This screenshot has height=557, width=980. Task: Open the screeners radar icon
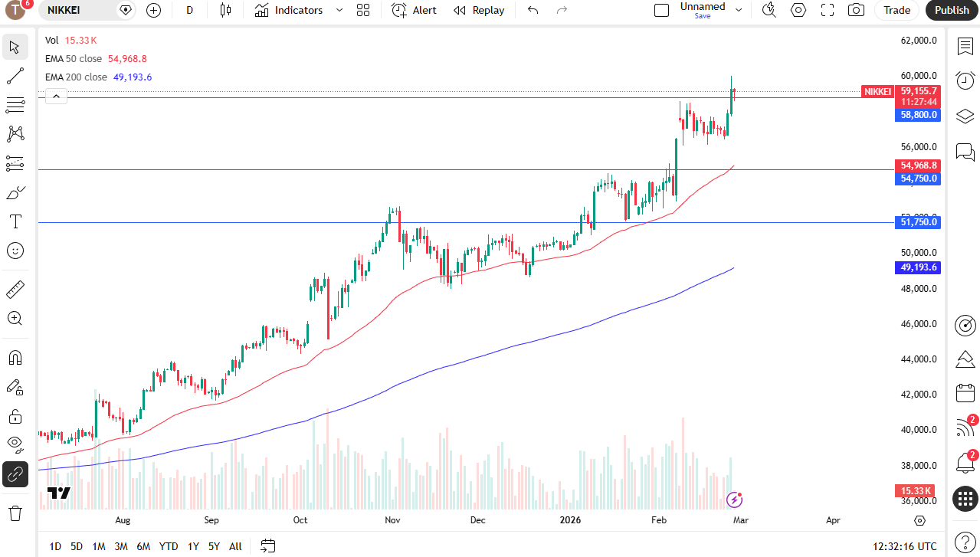[x=965, y=325]
